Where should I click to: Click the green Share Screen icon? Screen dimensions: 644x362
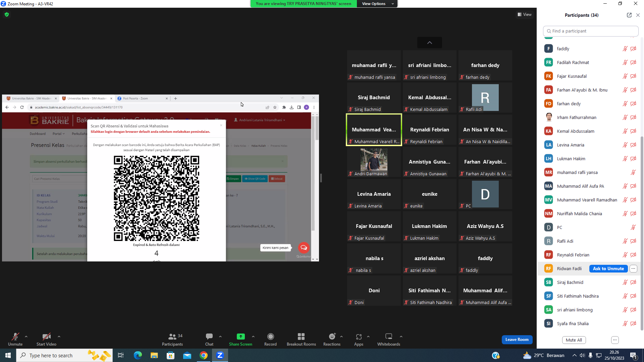coord(240,337)
